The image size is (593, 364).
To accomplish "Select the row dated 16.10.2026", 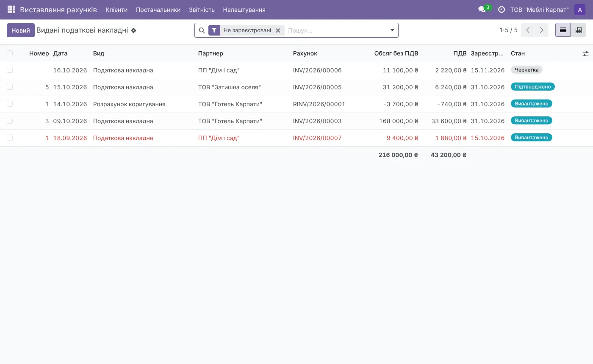I will [x=10, y=70].
